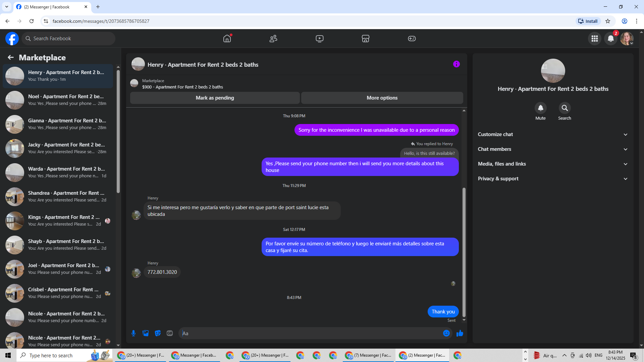Mute this conversation with bell icon
This screenshot has width=644, height=362.
click(x=540, y=108)
